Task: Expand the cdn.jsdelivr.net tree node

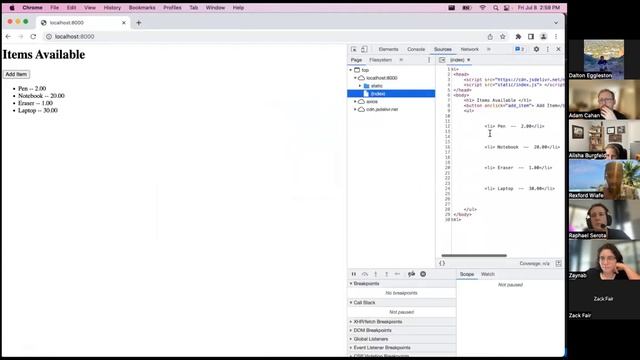Action: [x=355, y=109]
